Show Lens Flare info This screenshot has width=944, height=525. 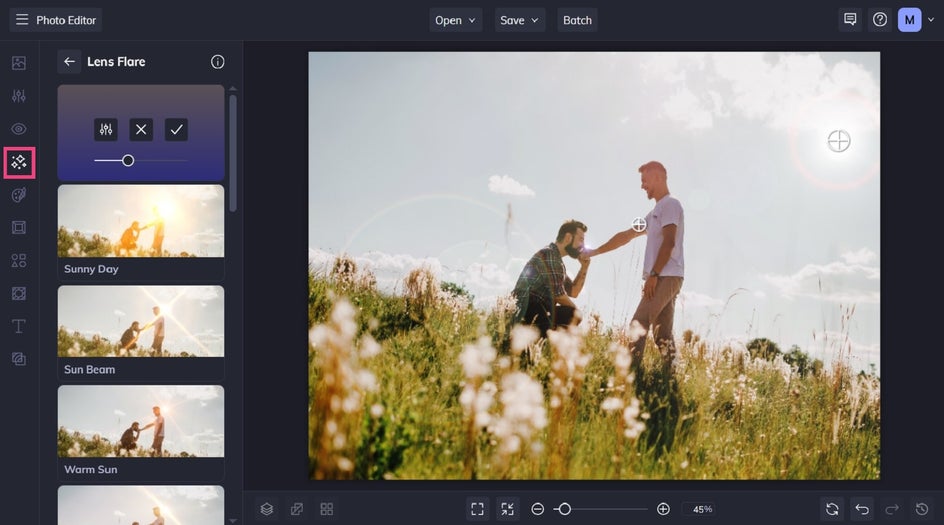[x=217, y=61]
